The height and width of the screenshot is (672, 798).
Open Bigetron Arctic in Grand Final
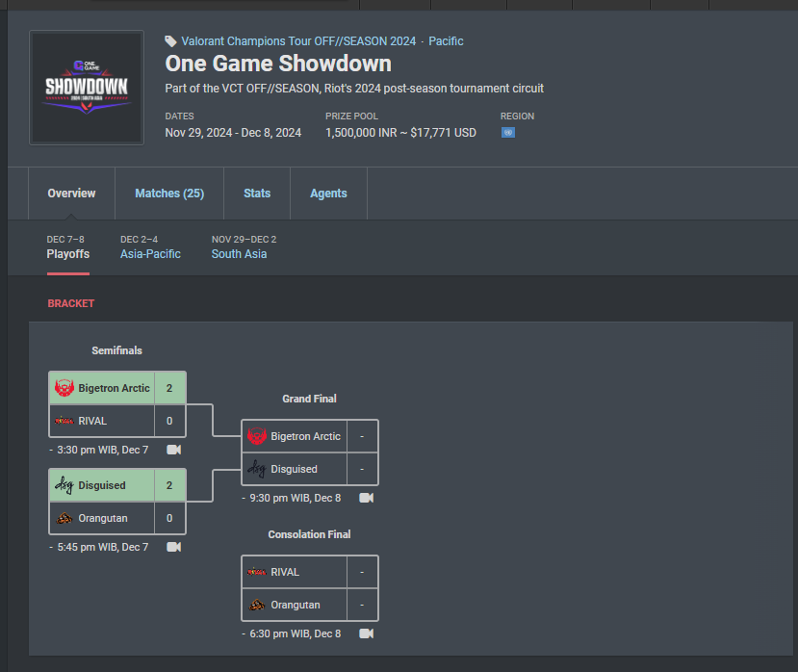click(x=310, y=436)
